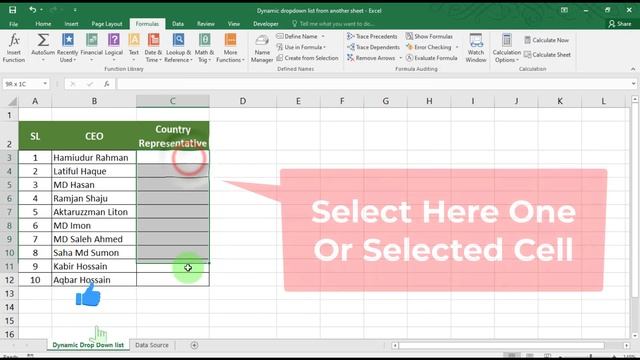
Task: Click the Save icon in Quick Access Toolbar
Action: click(x=13, y=10)
